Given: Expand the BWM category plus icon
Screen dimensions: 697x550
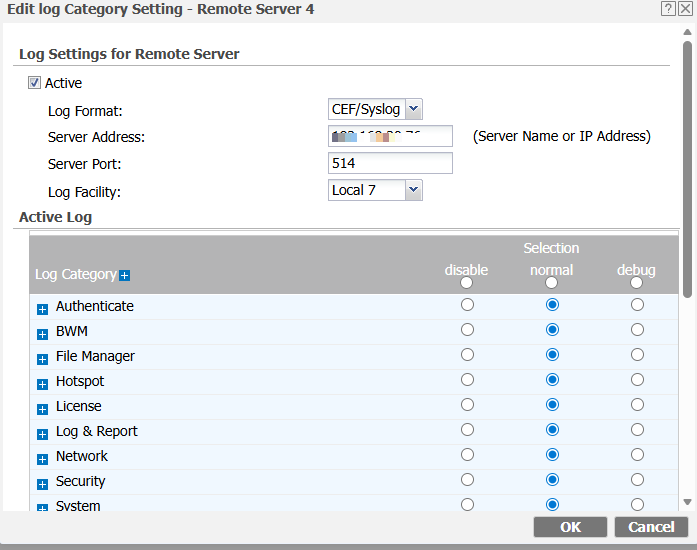Looking at the screenshot, I should 42,333.
